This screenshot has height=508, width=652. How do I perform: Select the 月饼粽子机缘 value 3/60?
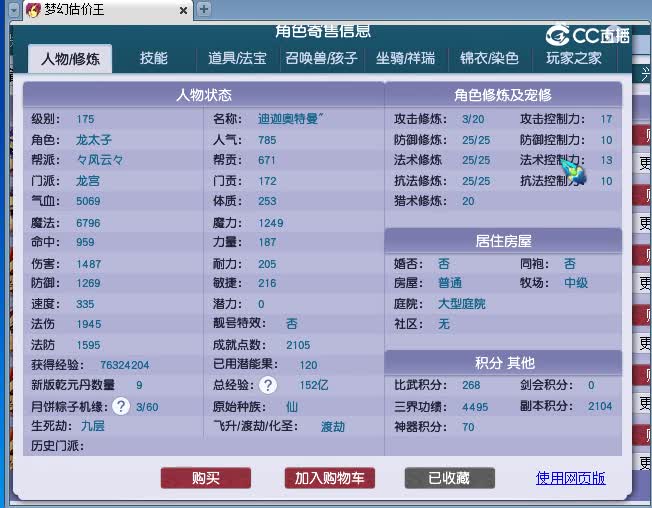tap(147, 407)
